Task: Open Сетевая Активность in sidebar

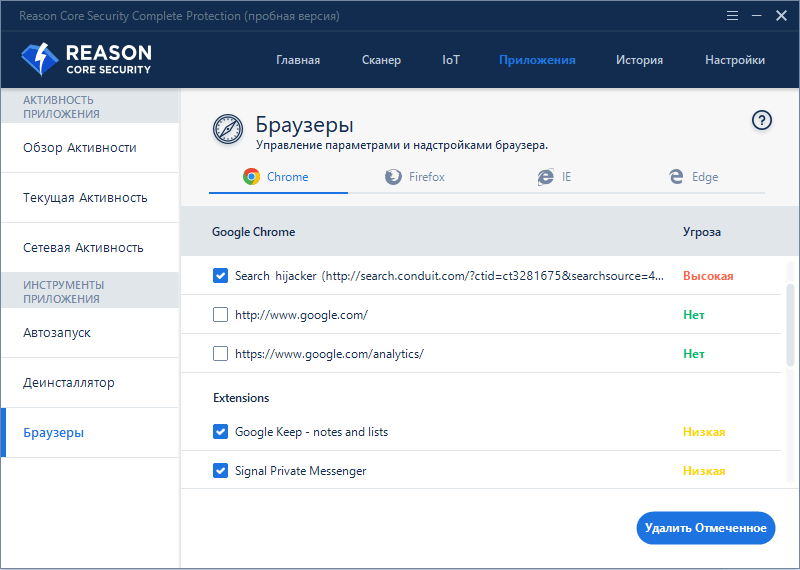Action: coord(90,248)
